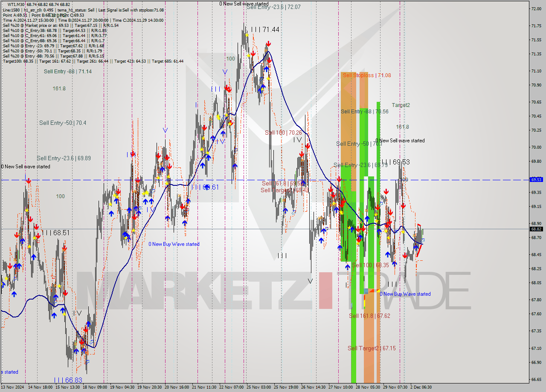Click '0 New Sell wave started' beside Sell Entry -50 | 70.1
Viewport: 546px width, 392px height.
pos(400,141)
